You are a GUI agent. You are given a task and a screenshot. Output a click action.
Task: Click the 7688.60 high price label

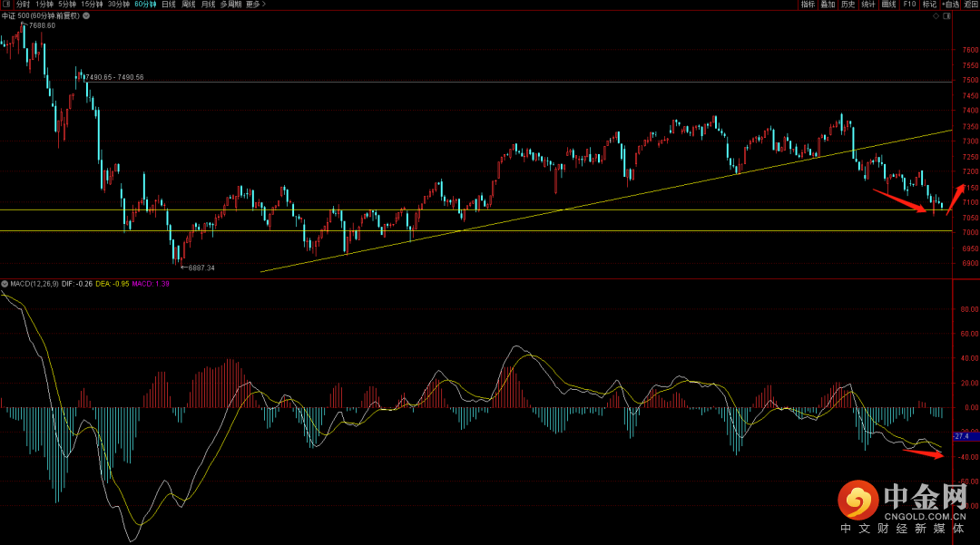(42, 25)
